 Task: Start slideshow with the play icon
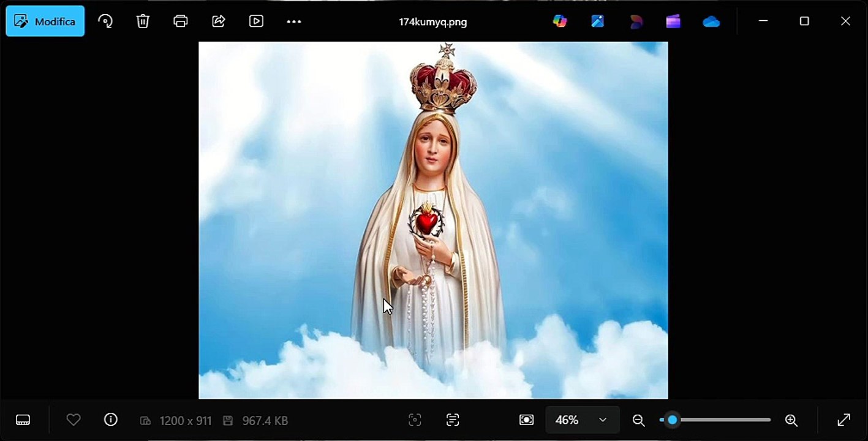256,21
